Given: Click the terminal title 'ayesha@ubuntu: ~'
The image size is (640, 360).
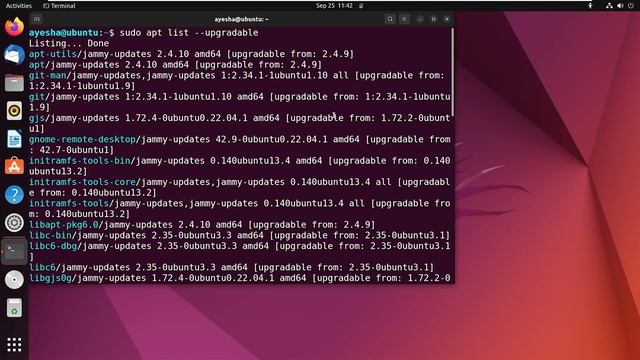Looking at the screenshot, I should [241, 19].
